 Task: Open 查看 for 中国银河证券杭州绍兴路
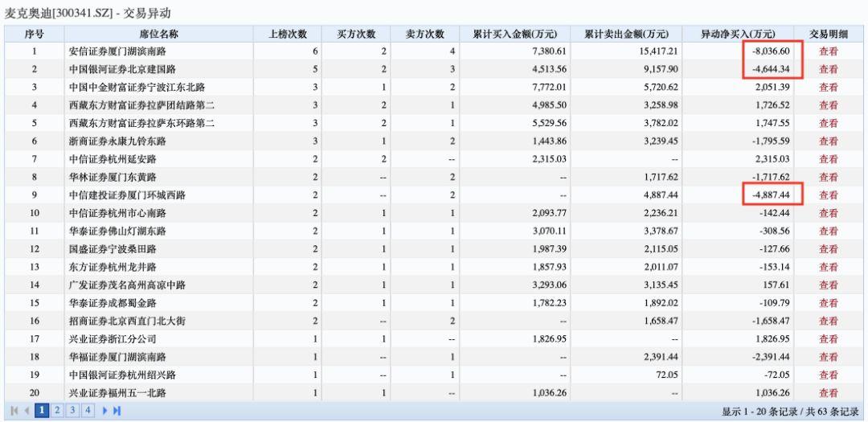tap(828, 375)
